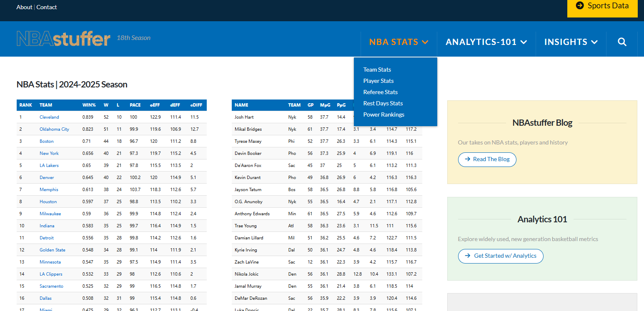Screen dimensions: 644x311
Task: Click the PpG column header
Action: pos(341,105)
